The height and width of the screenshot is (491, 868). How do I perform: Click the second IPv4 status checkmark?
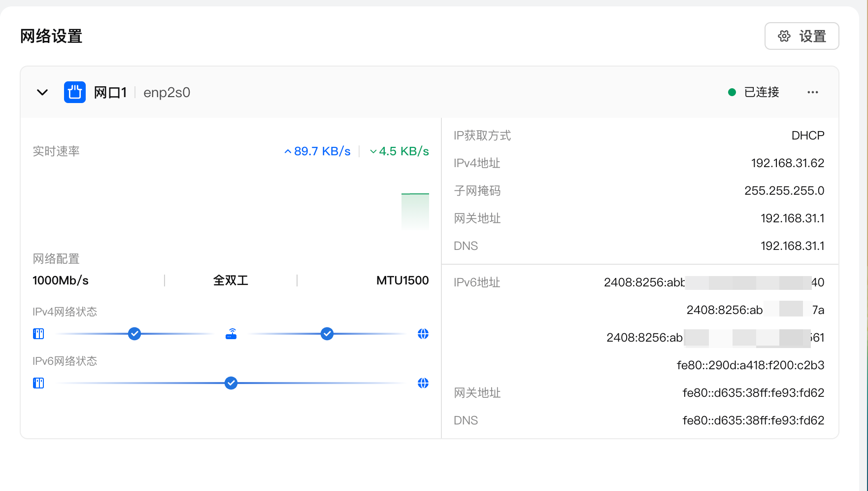point(327,334)
